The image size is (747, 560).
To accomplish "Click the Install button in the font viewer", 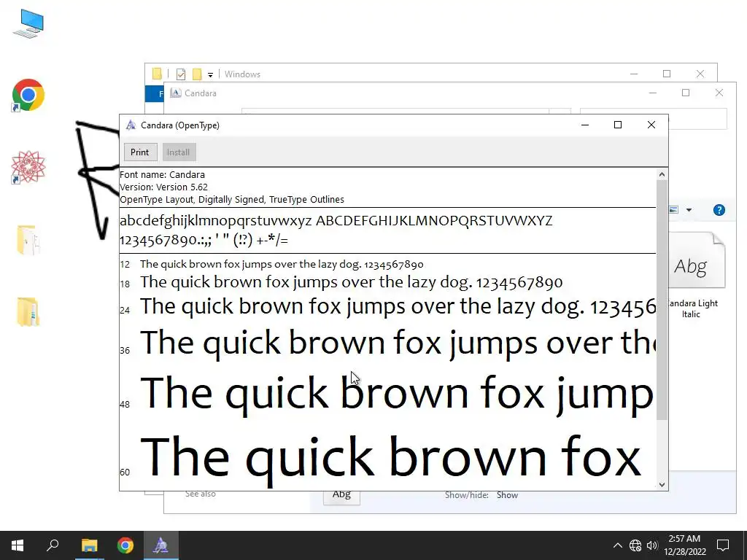I will (178, 152).
